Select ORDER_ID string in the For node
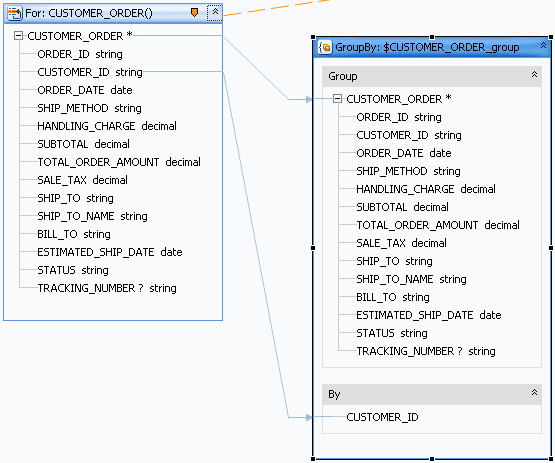This screenshot has width=555, height=463. pyautogui.click(x=80, y=54)
